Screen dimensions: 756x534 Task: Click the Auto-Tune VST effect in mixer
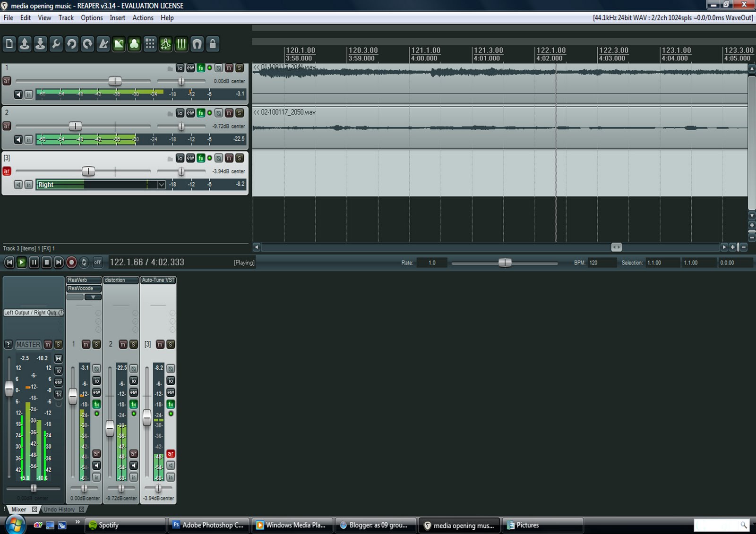coord(158,280)
